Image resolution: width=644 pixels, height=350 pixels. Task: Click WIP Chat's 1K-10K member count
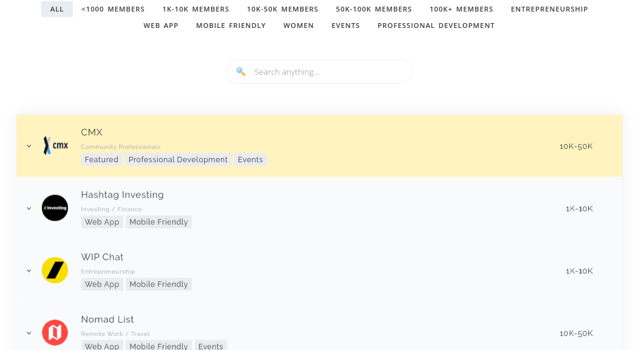579,271
